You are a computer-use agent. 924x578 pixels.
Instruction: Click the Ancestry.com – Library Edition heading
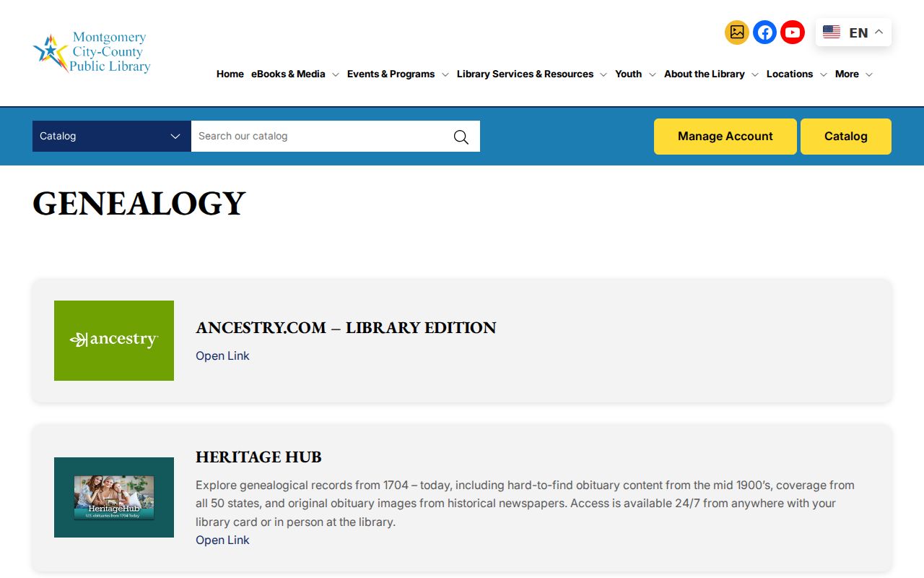pyautogui.click(x=346, y=328)
